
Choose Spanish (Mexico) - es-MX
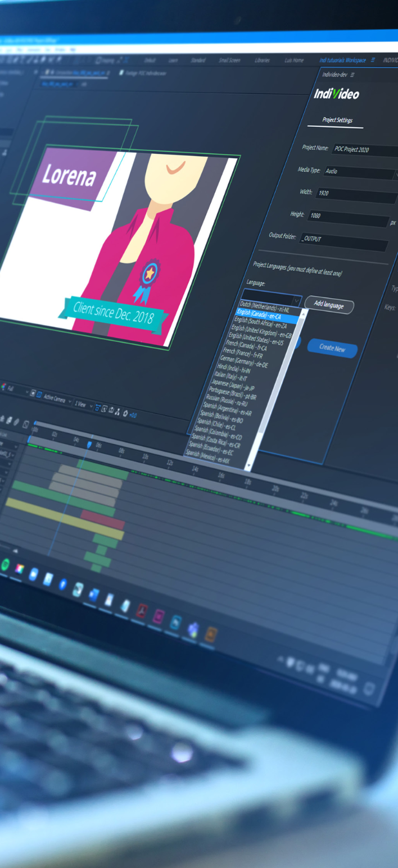(208, 456)
